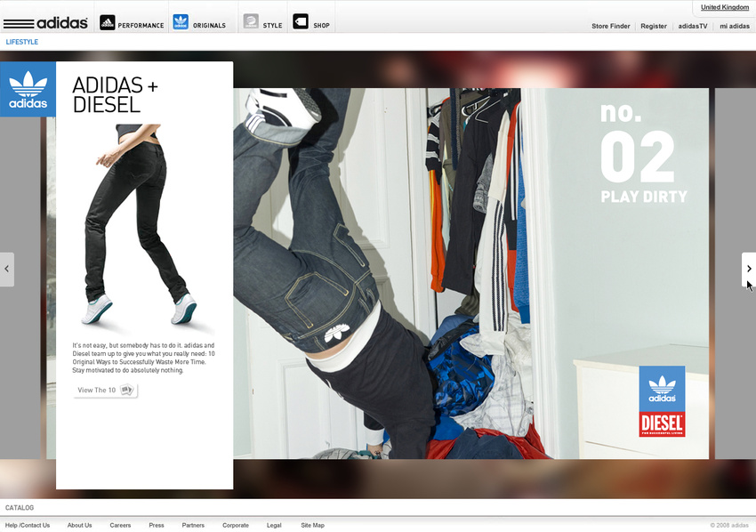Click the no. 02 campaign number text
The width and height of the screenshot is (756, 532).
pyautogui.click(x=637, y=143)
